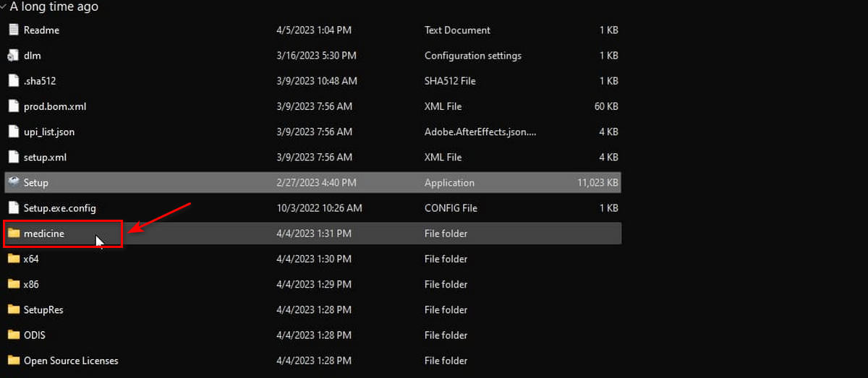
Task: Select the Open Source Licenses folder icon
Action: (13, 361)
